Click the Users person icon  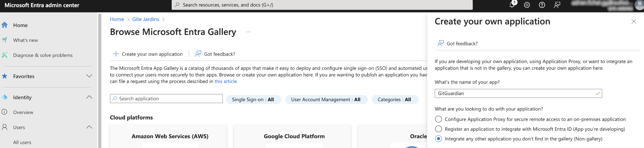click(x=5, y=127)
